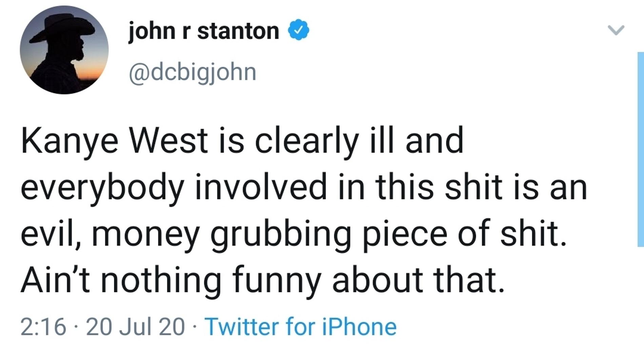
Task: Click the date 20 Jul 20
Action: (x=136, y=327)
